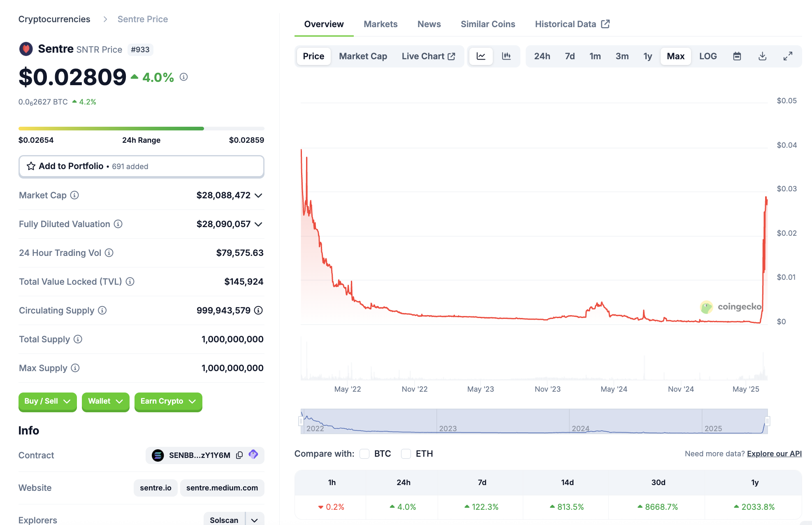Click Add to Portfolio button

(141, 166)
